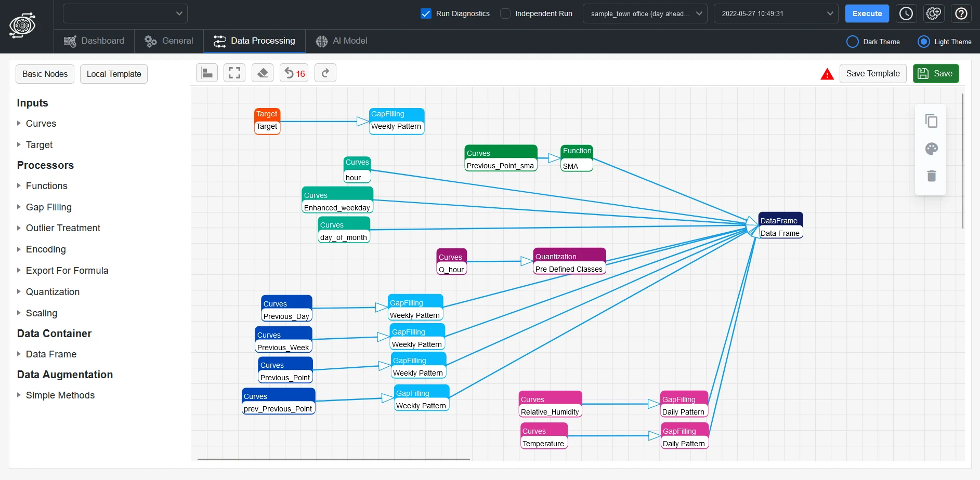Enable the Independent Run checkbox
The height and width of the screenshot is (480, 980).
tap(505, 14)
